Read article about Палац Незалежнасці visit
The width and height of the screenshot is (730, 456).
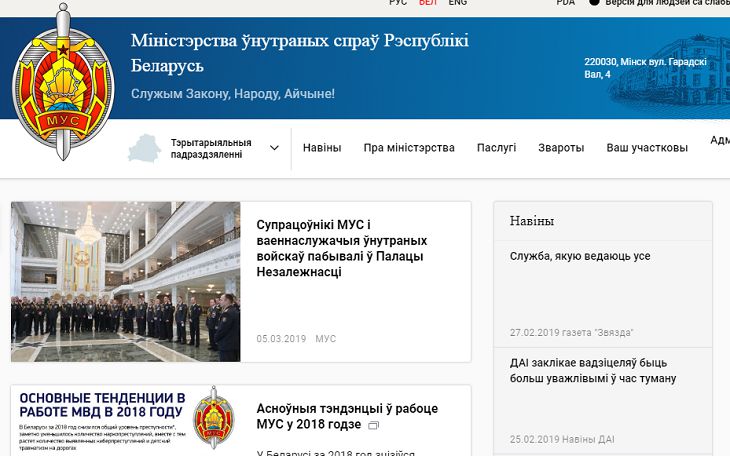pyautogui.click(x=341, y=248)
